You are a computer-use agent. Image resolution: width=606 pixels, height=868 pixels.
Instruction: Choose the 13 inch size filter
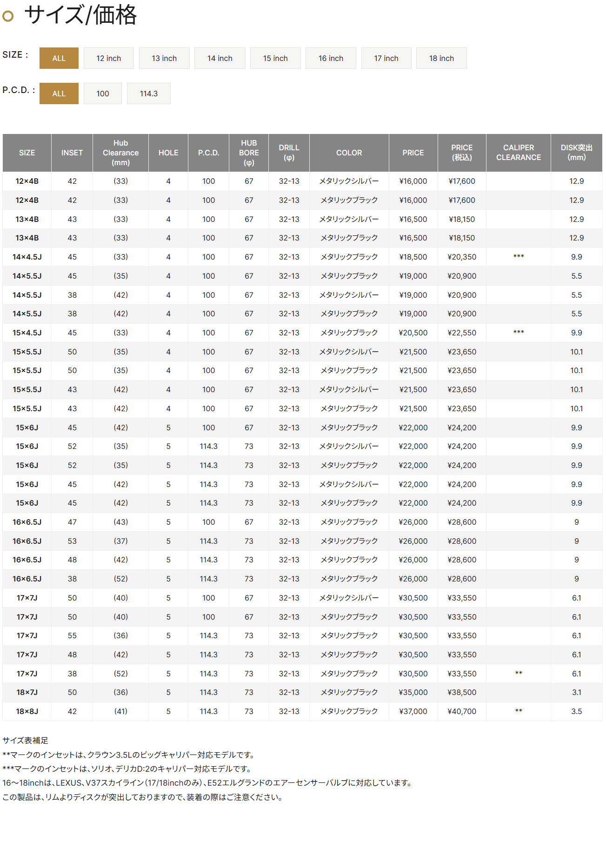tap(164, 58)
